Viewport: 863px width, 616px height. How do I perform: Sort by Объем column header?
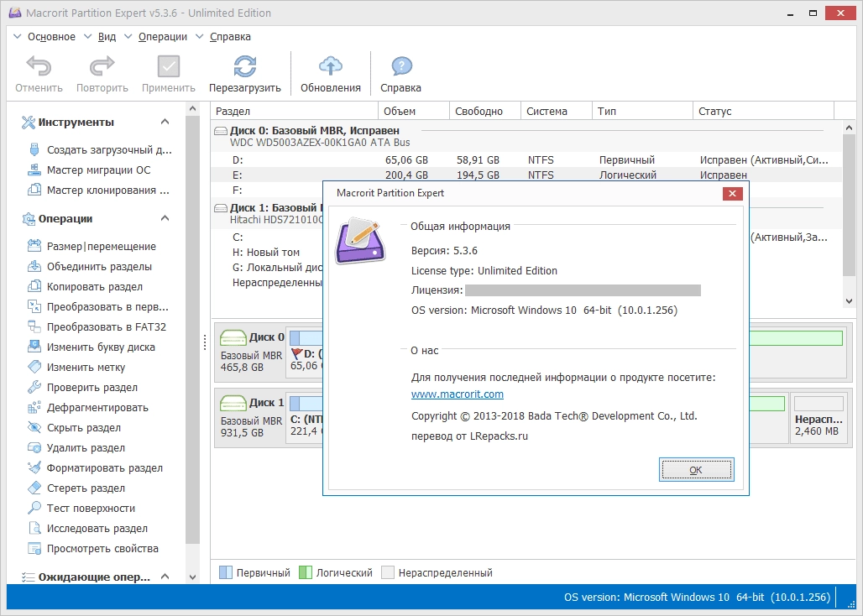point(414,111)
